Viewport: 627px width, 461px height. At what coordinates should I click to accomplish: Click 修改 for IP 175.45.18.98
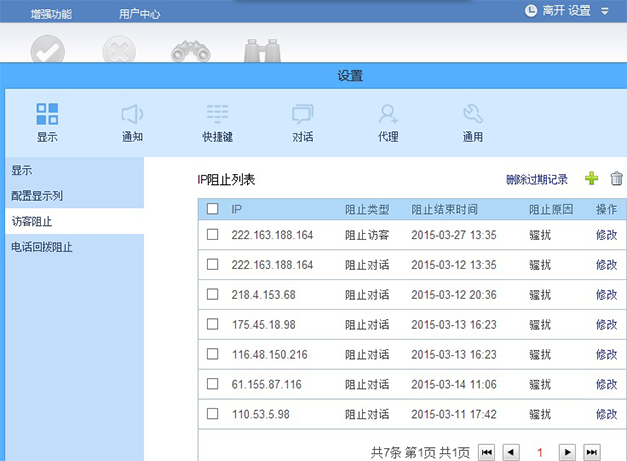coord(606,325)
